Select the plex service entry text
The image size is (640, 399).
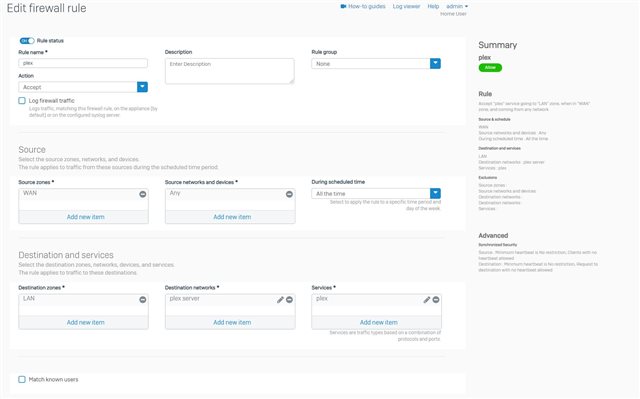pyautogui.click(x=322, y=298)
